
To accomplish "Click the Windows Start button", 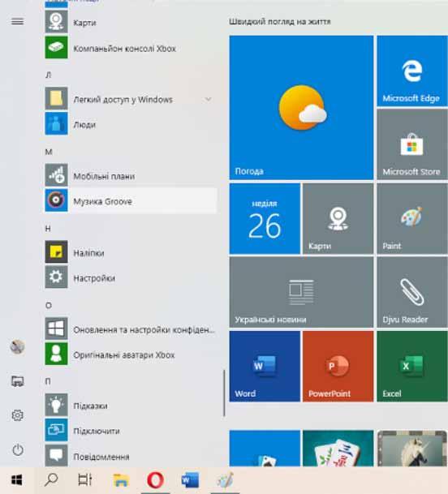I will 17,480.
